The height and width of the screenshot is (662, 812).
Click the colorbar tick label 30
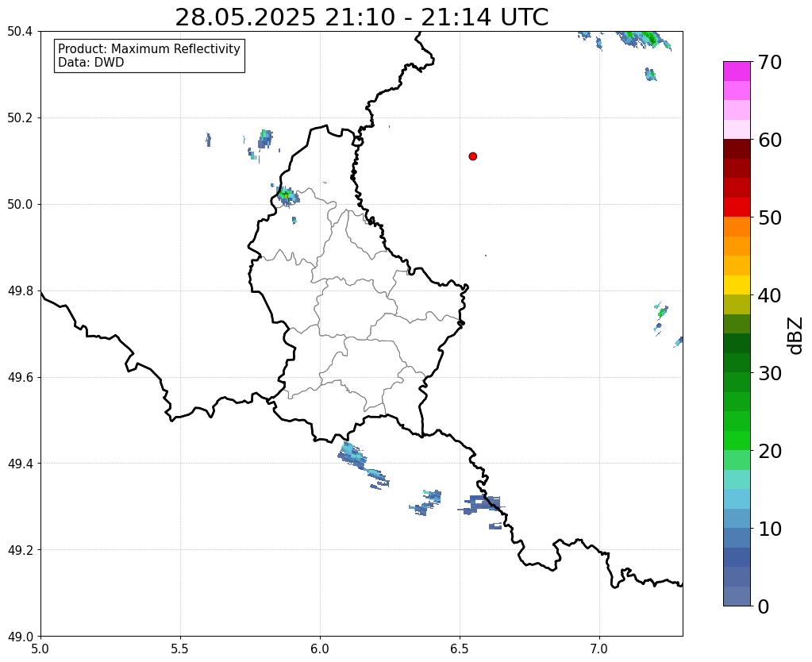point(770,373)
